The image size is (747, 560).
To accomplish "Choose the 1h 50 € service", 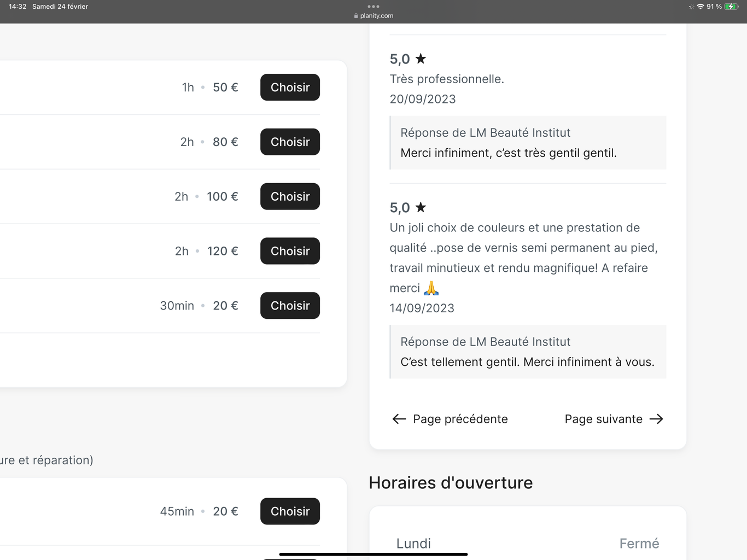I will click(x=290, y=87).
